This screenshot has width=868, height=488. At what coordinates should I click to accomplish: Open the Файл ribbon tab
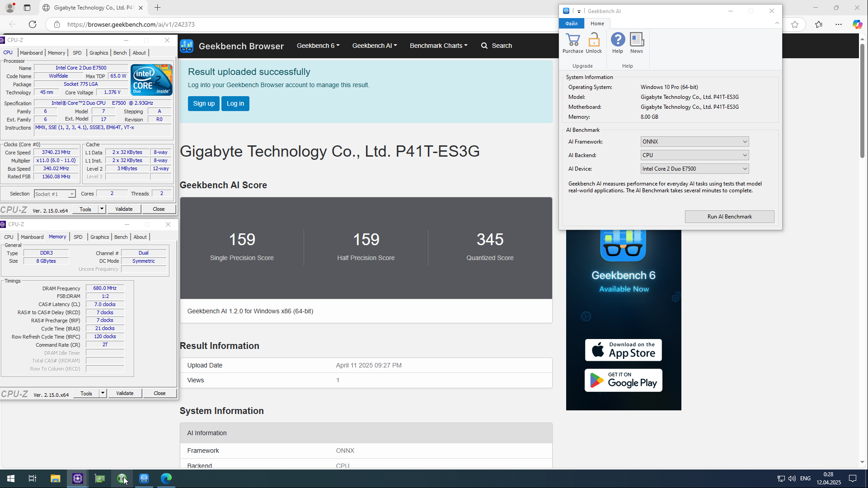(x=572, y=23)
